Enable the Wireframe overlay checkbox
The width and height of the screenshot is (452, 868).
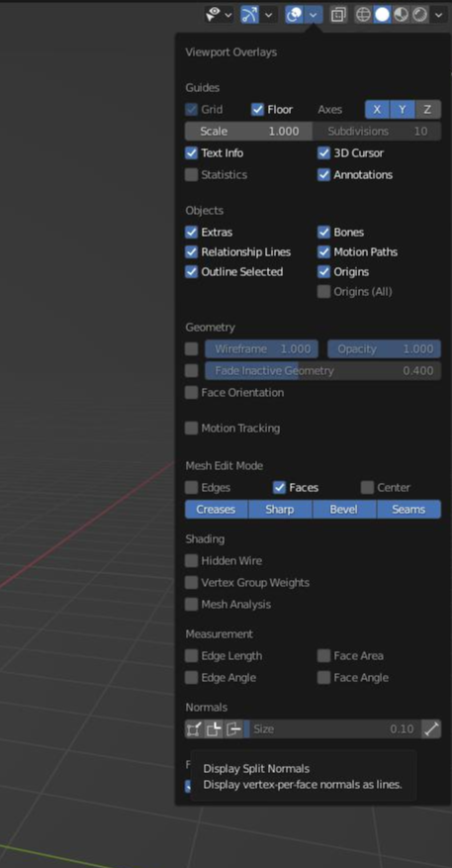coord(192,348)
